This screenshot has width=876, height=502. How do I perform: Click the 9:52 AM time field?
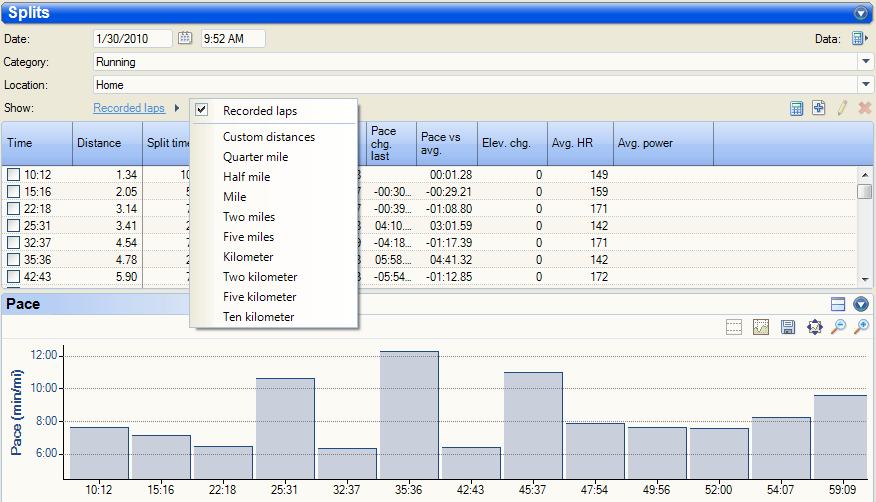coord(233,39)
